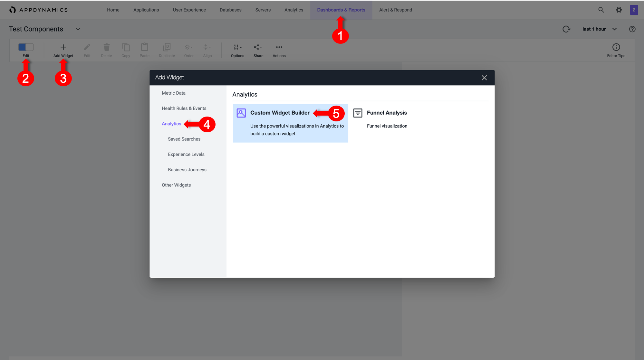Select Health Rules & Events category
Viewport: 644px width, 360px height.
(x=184, y=109)
